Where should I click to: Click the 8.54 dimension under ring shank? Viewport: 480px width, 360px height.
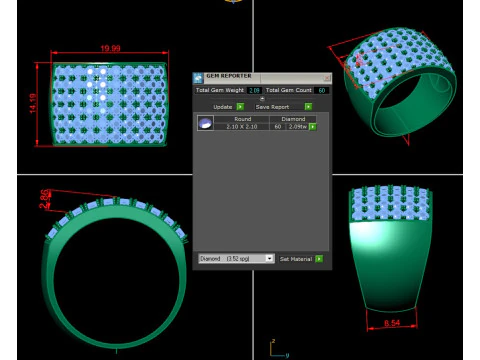392,323
